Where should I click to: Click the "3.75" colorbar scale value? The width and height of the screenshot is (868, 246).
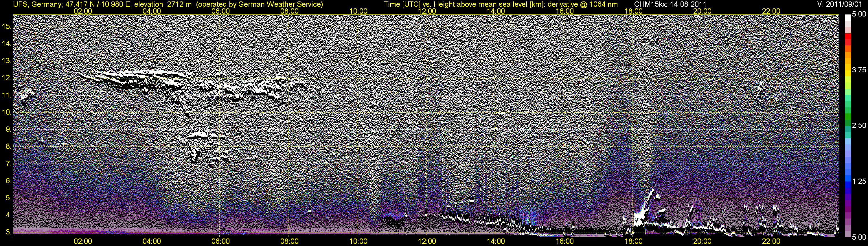click(x=859, y=70)
